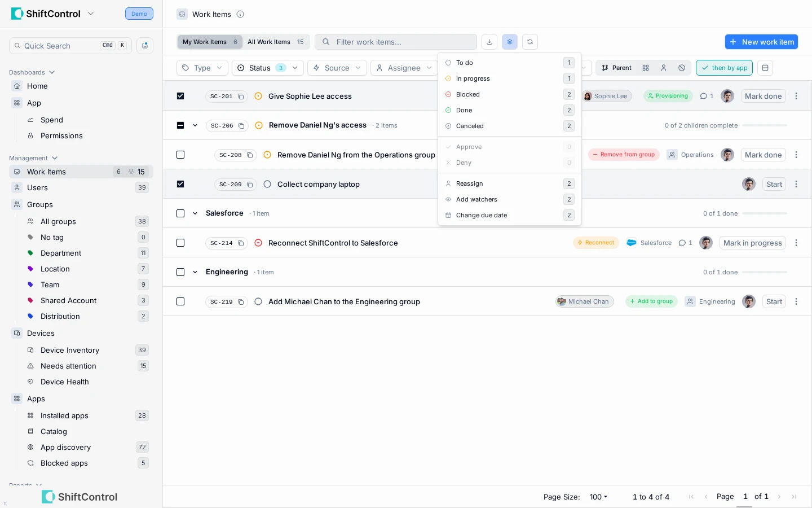Uncheck the Collect company laptop checkbox
Image resolution: width=812 pixels, height=508 pixels.
coord(180,184)
